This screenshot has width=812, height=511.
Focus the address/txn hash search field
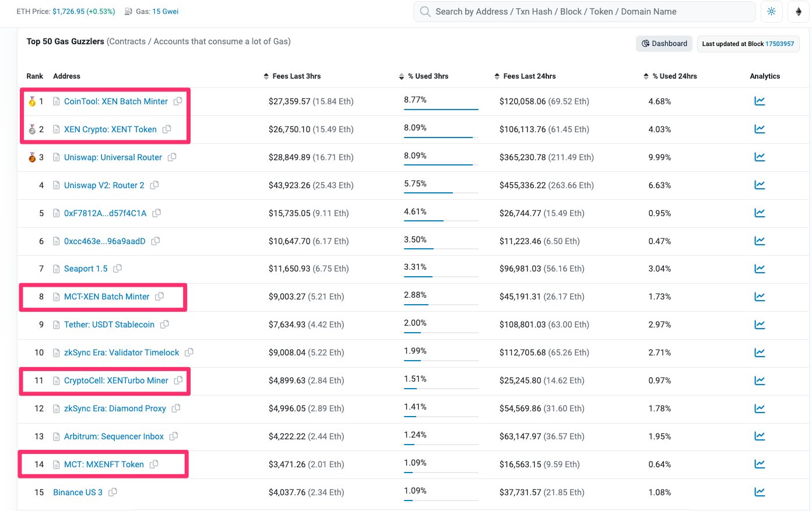click(584, 12)
